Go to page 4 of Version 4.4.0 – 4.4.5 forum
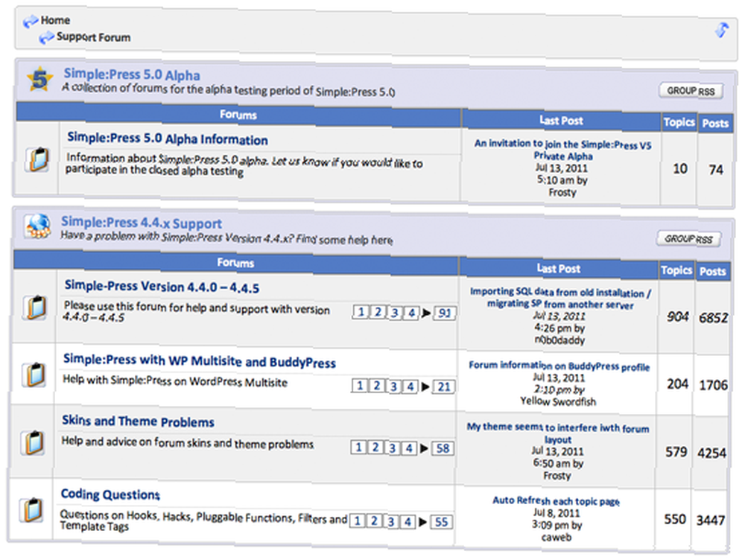 pos(411,313)
